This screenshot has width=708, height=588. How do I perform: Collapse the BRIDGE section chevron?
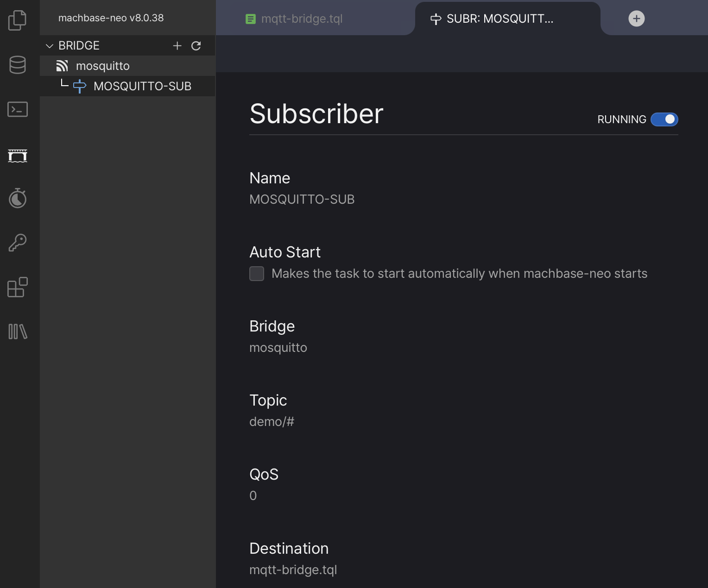(x=50, y=46)
